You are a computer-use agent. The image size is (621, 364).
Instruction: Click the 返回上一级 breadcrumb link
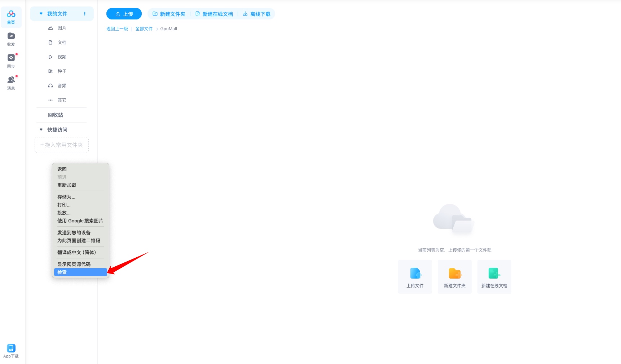117,29
